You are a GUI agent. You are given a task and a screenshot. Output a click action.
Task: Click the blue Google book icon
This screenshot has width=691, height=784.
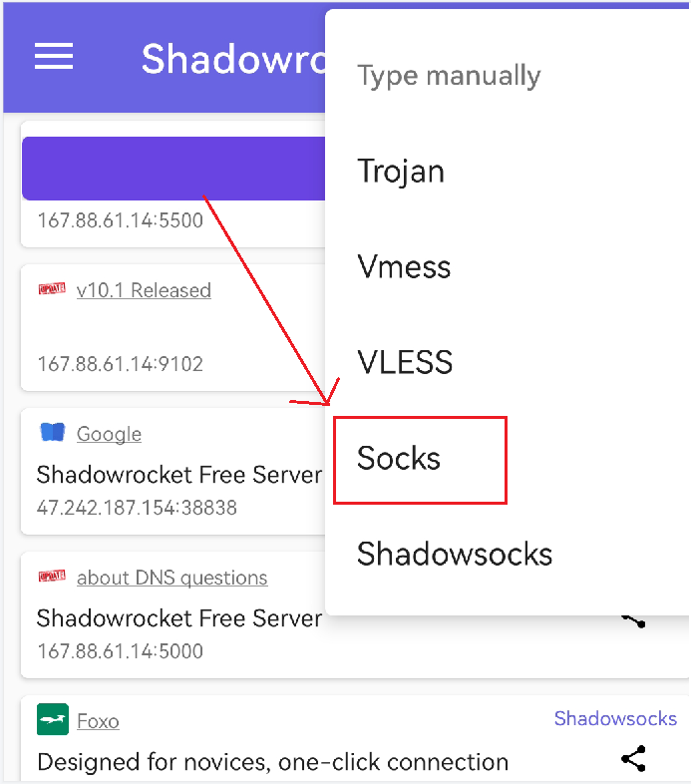point(53,432)
